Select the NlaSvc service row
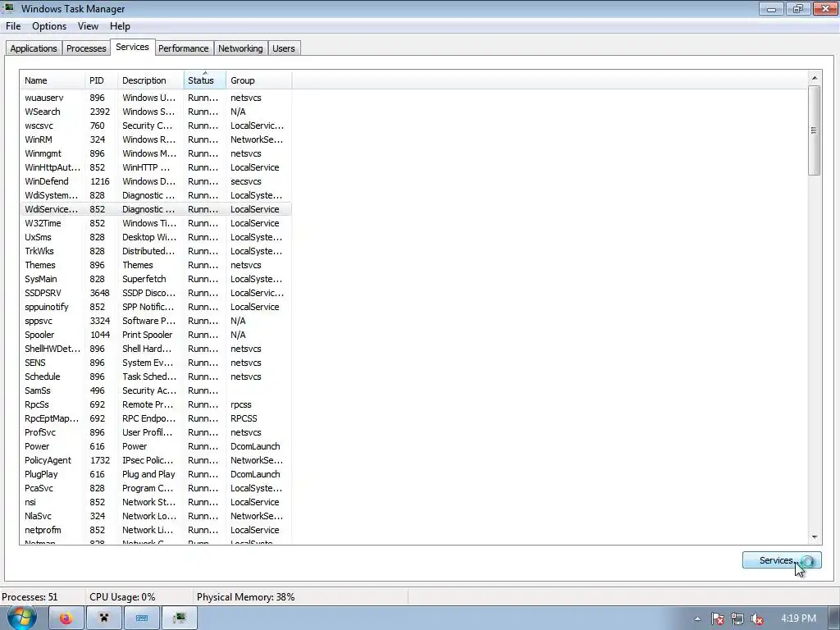Viewport: 840px width, 630px height. click(x=156, y=515)
